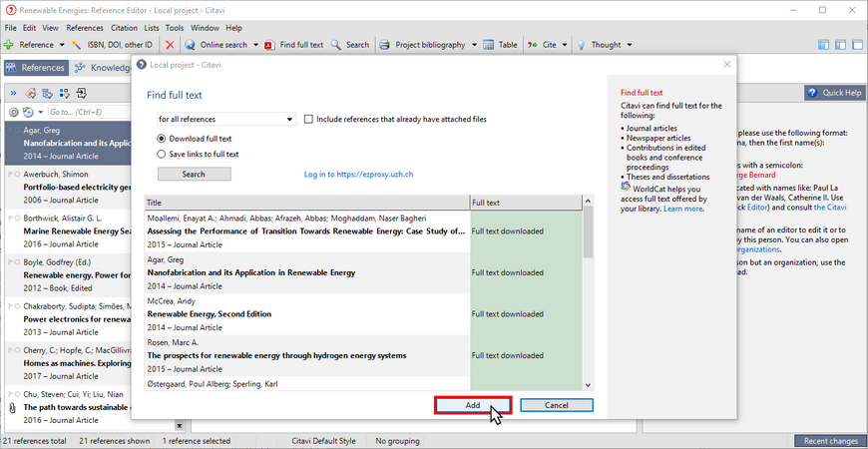Click the blue checklist selection icon
The image size is (868, 449).
coord(64,93)
